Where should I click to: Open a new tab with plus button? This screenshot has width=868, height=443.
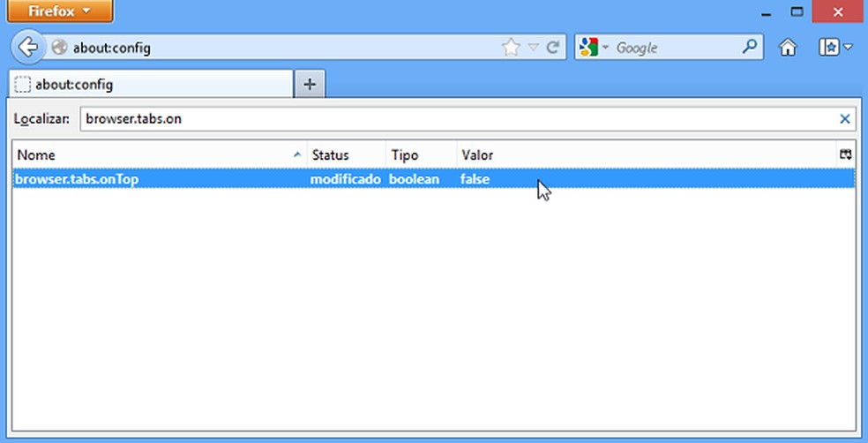[310, 84]
